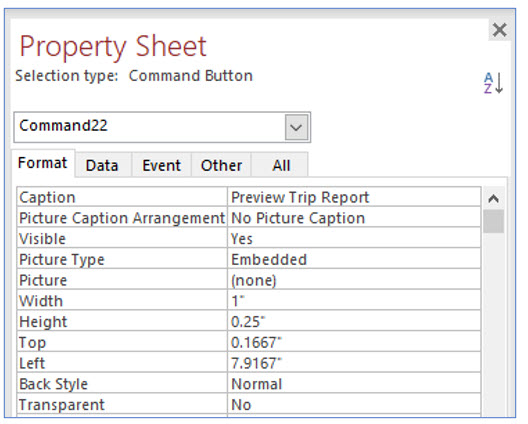Click the Picture value (none)
This screenshot has width=528, height=424.
click(x=354, y=280)
